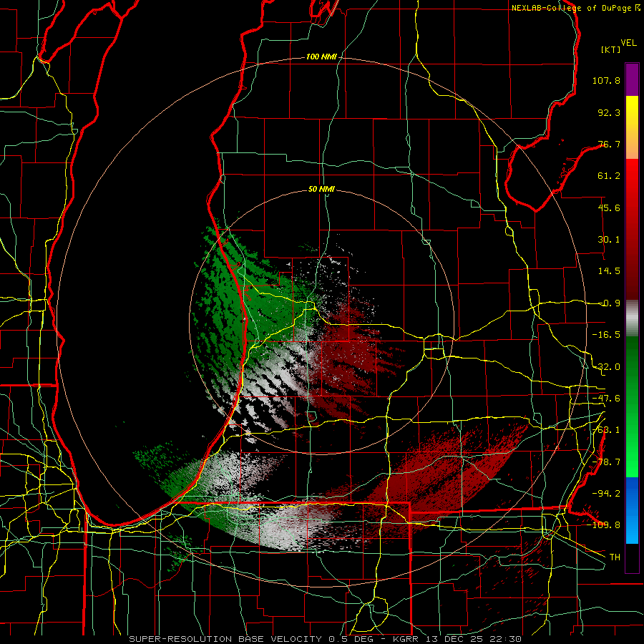Image resolution: width=644 pixels, height=644 pixels.
Task: Click the -16.5 velocity scale value
Action: tap(606, 335)
